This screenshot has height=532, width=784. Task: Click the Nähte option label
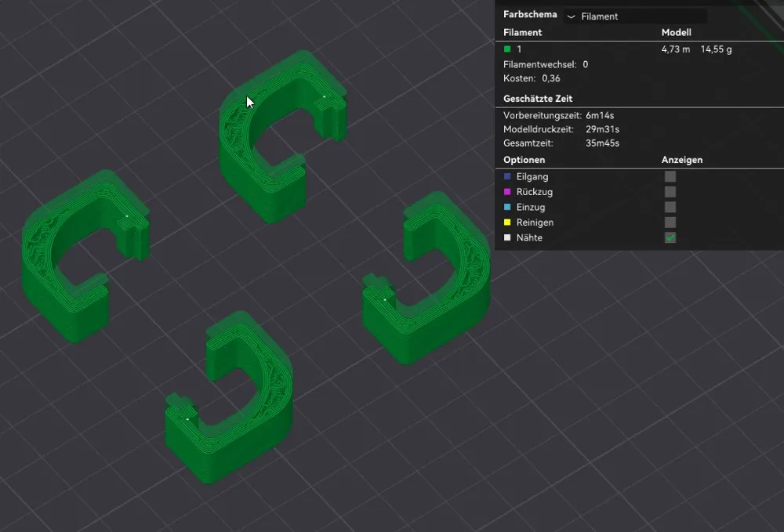point(529,237)
